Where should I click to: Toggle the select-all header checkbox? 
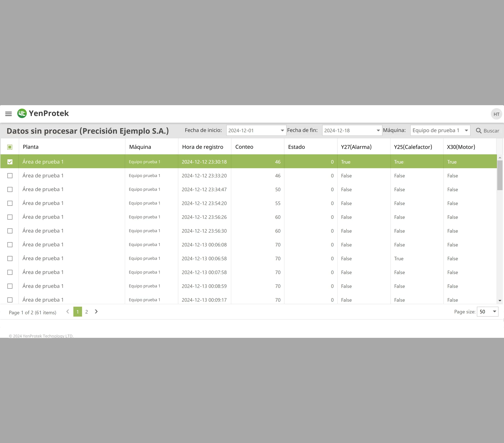tap(10, 147)
